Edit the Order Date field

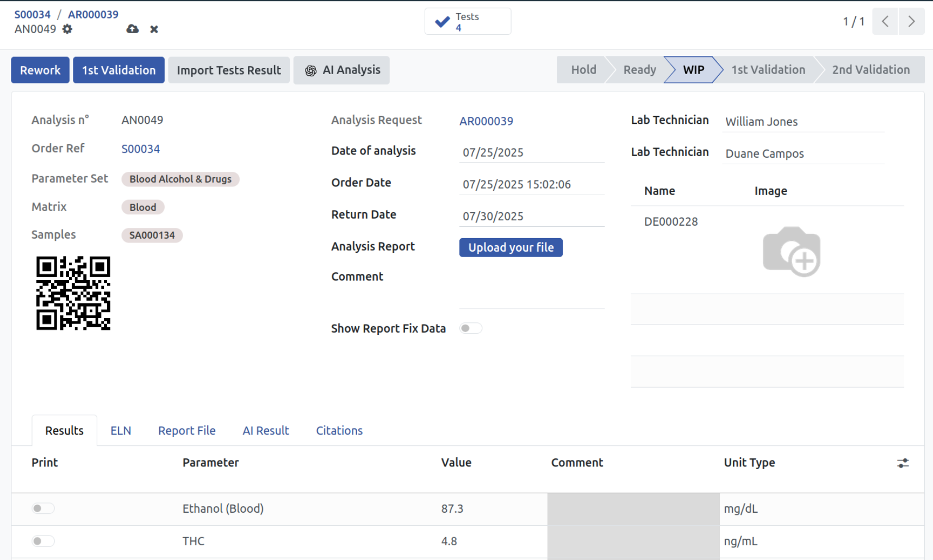pos(532,185)
